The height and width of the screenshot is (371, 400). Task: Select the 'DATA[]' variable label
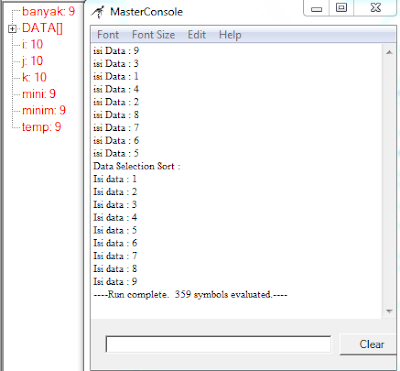[x=42, y=28]
